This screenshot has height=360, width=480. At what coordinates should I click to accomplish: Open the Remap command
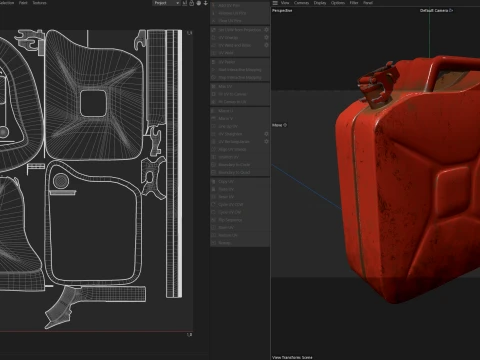(x=240, y=243)
